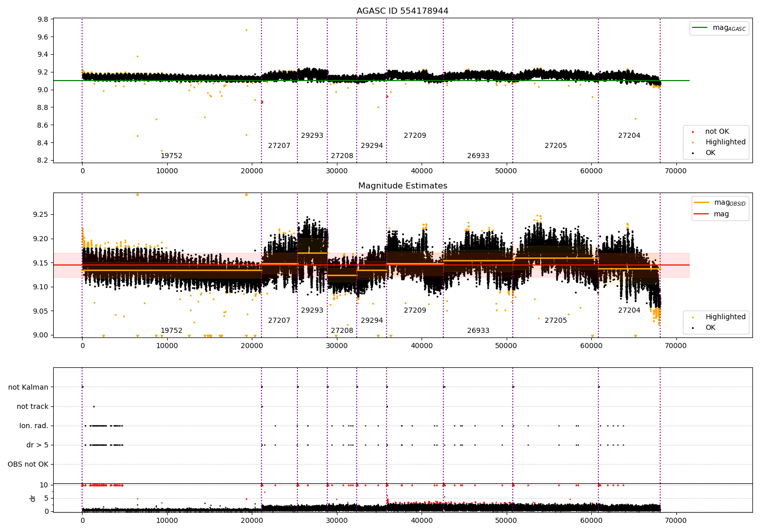The image size is (760, 532).
Task: Click the 'not track' row label
Action: (32, 406)
